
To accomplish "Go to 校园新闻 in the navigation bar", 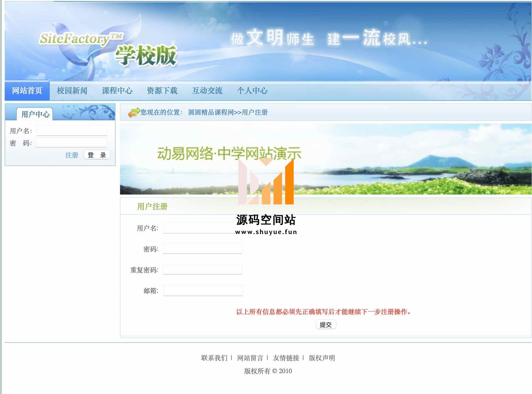I will pyautogui.click(x=72, y=91).
